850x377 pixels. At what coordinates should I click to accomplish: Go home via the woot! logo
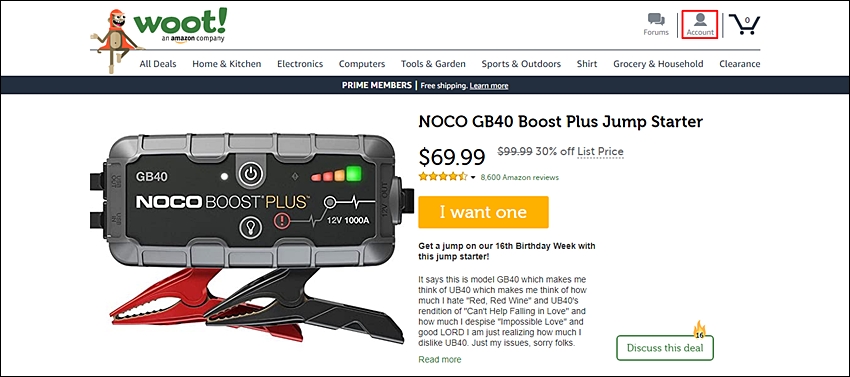pyautogui.click(x=180, y=25)
